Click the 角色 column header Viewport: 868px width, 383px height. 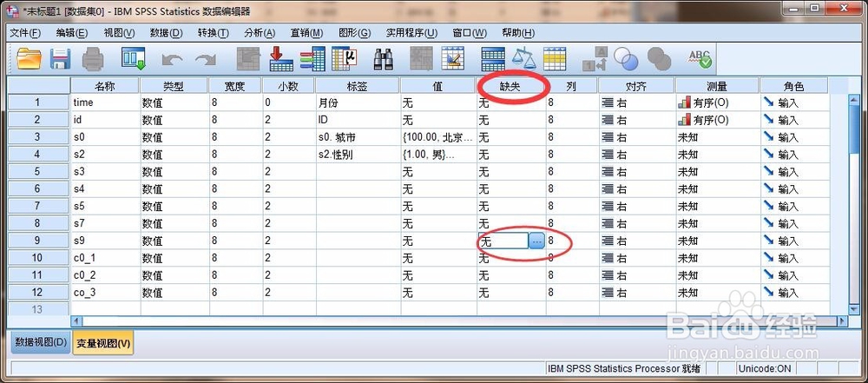794,86
